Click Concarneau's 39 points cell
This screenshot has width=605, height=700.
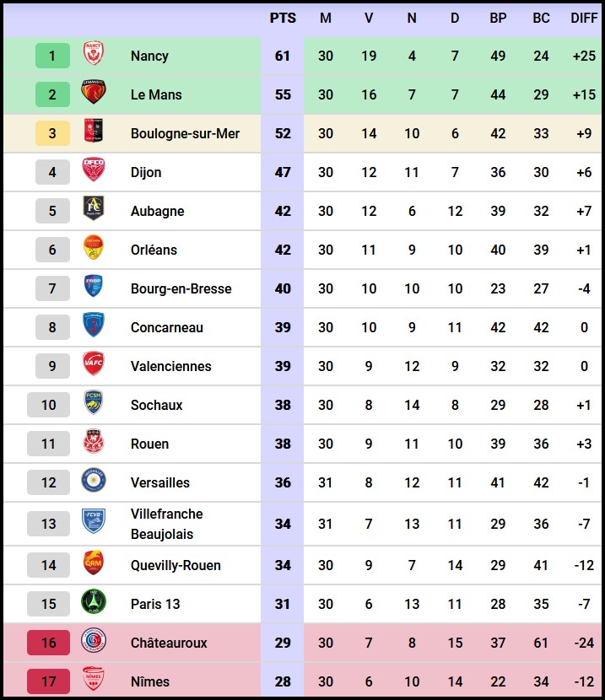pyautogui.click(x=283, y=327)
